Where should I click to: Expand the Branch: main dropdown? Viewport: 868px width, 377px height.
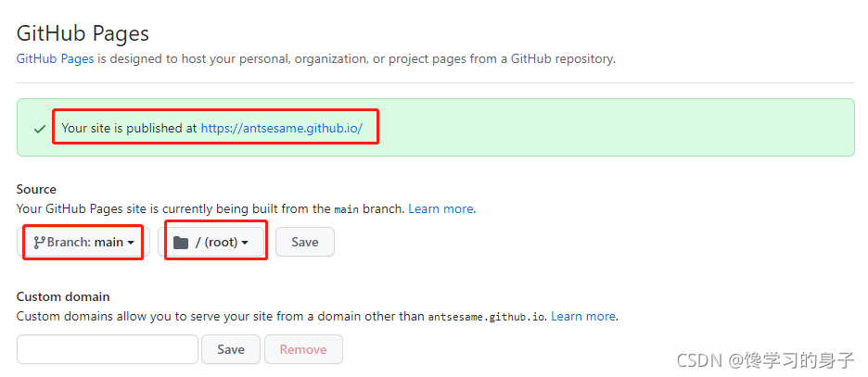click(83, 242)
